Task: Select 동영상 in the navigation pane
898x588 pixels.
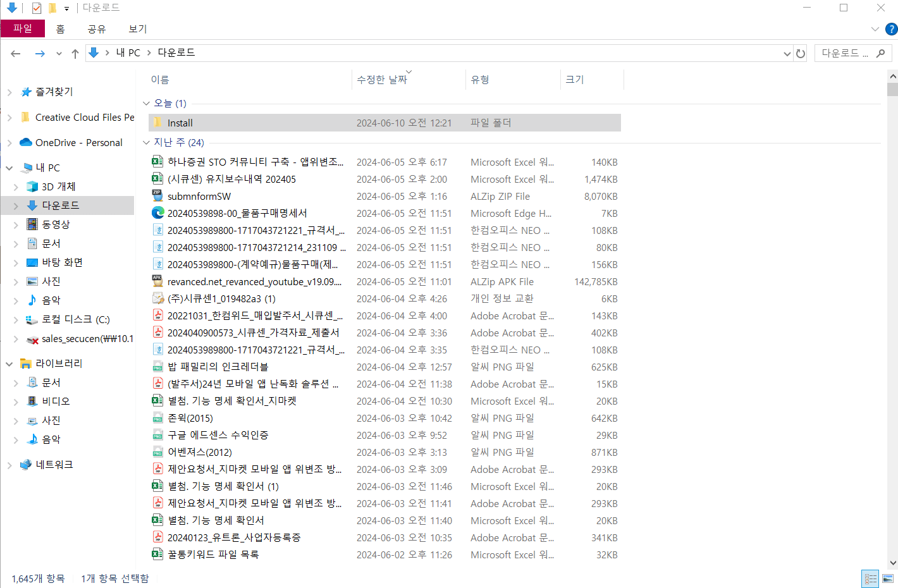Action: 56,224
